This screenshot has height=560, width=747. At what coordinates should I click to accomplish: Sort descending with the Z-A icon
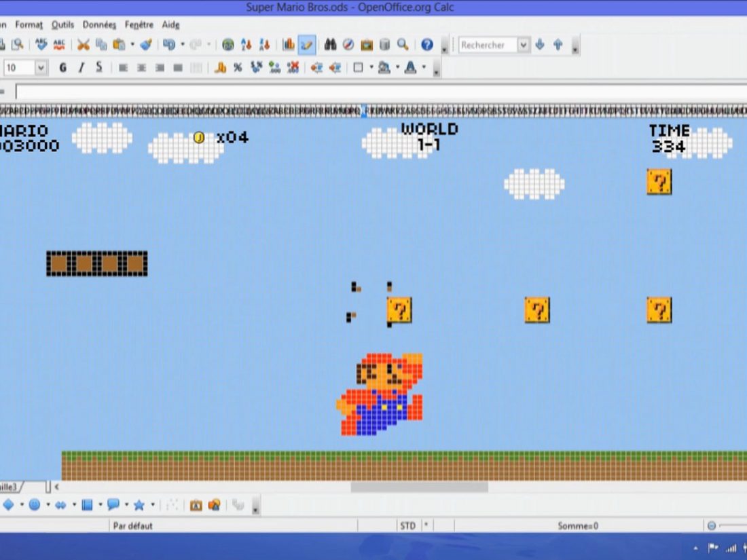click(x=264, y=45)
